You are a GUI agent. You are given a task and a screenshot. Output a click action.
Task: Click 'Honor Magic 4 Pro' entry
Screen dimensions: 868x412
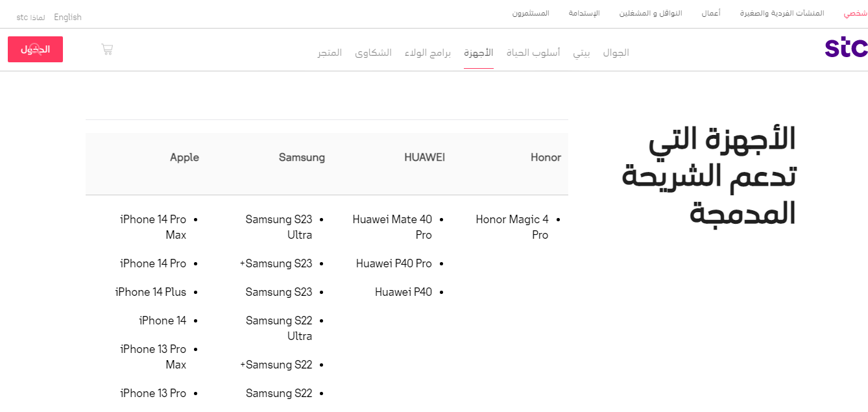pos(512,227)
